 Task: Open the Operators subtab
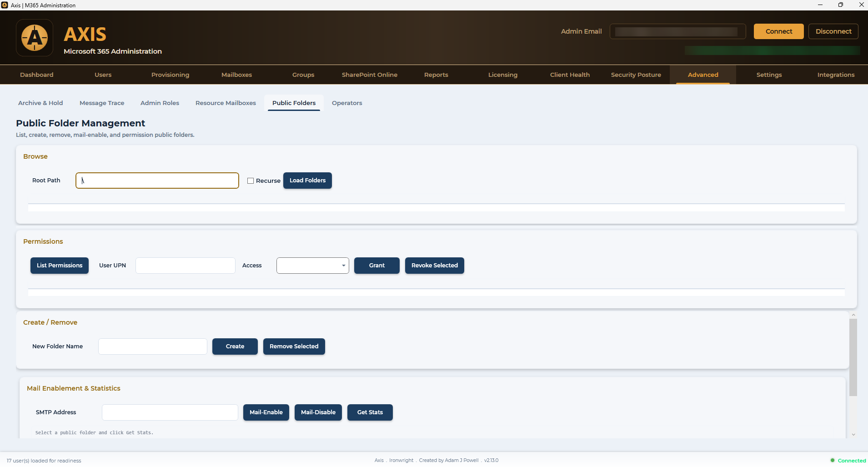click(x=347, y=103)
